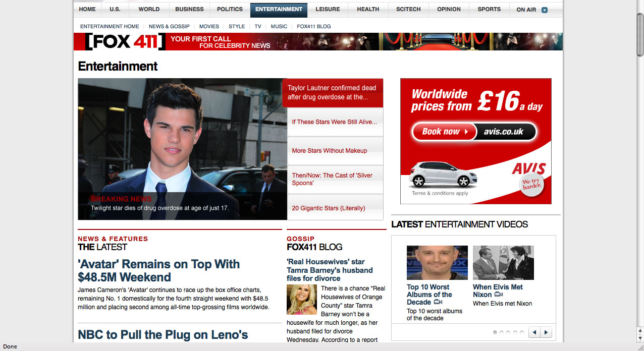
Task: Open the BUSINESS tab
Action: tap(189, 9)
